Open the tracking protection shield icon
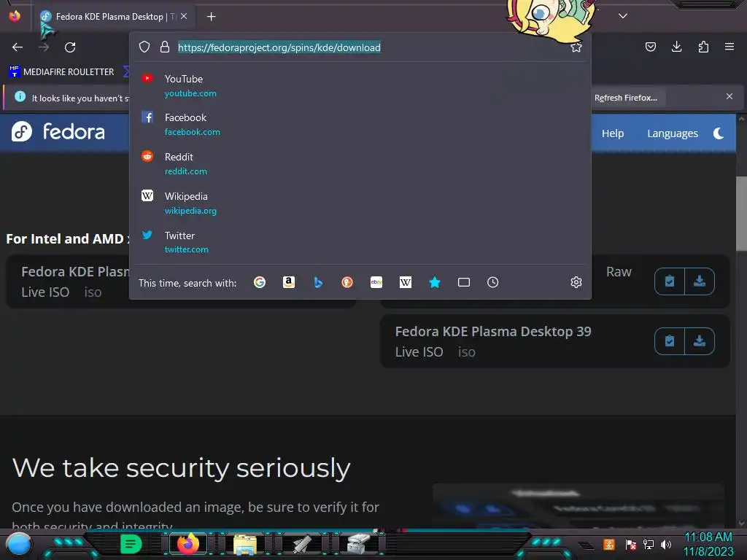 [144, 47]
